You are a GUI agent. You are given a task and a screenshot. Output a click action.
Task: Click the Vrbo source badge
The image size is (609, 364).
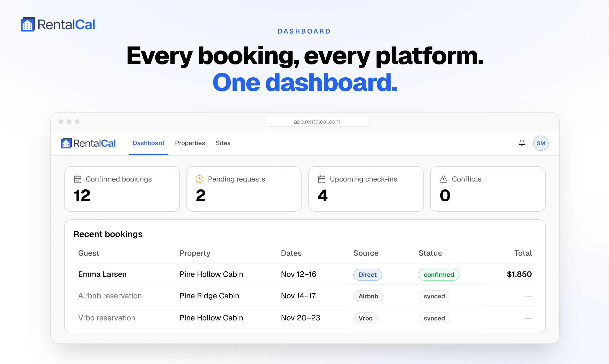click(365, 318)
